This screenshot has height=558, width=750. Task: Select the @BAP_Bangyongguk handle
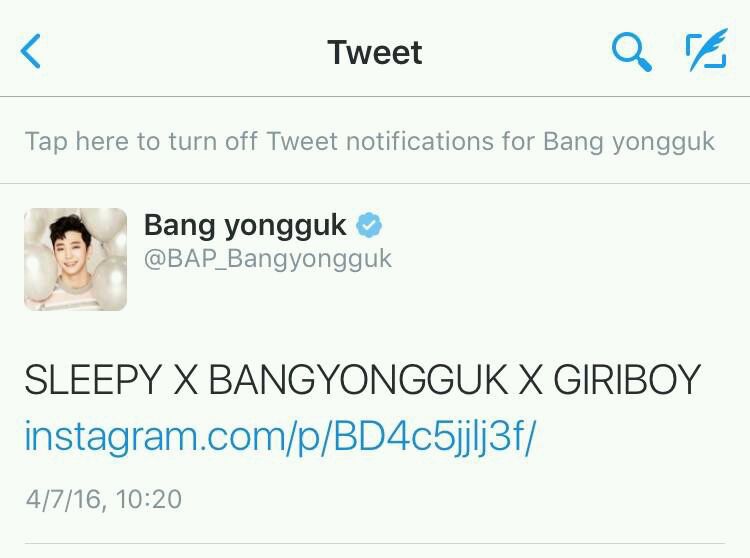pyautogui.click(x=268, y=259)
